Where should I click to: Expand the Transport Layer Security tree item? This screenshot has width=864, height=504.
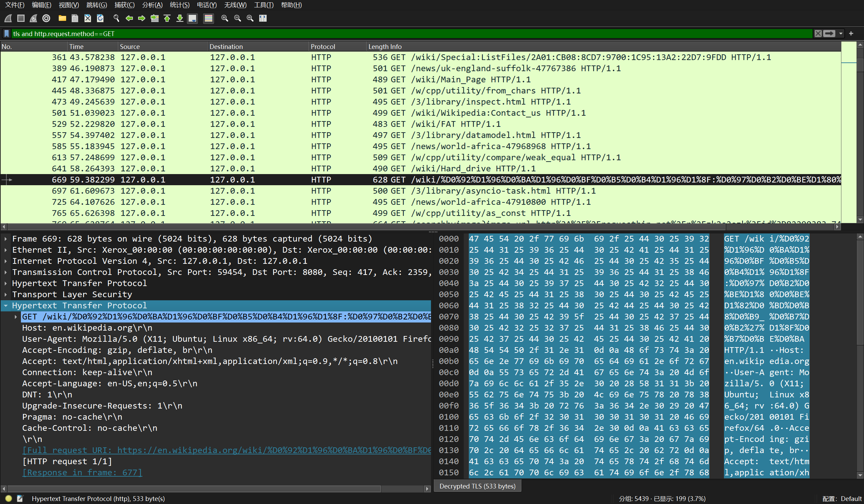pyautogui.click(x=6, y=294)
